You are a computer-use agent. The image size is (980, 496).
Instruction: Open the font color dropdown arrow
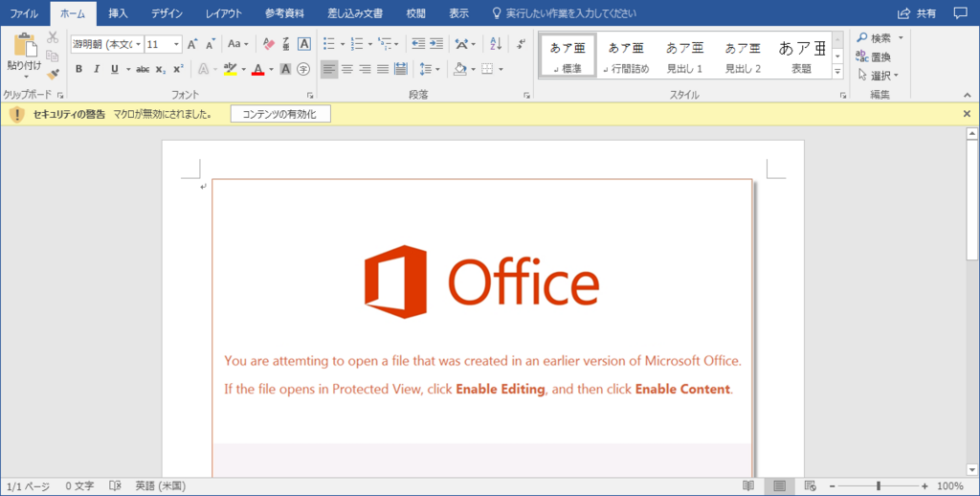tap(271, 70)
